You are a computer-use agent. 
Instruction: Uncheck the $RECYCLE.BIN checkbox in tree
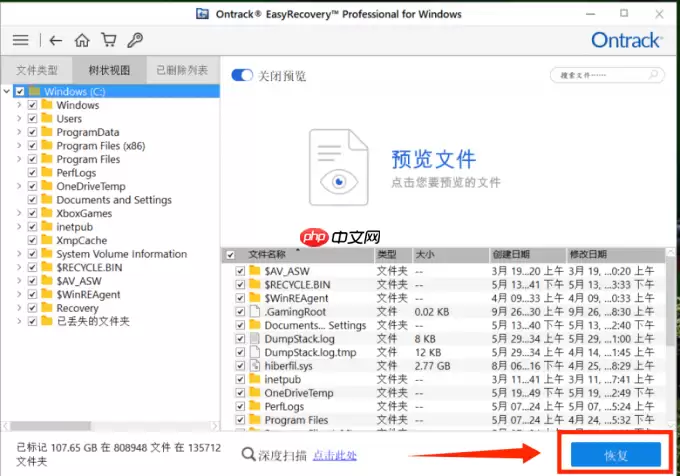pos(32,267)
